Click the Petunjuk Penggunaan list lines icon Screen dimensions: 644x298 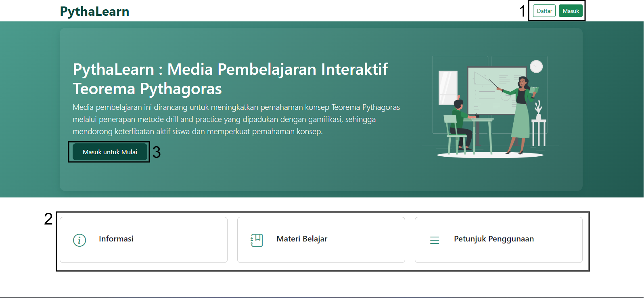(x=435, y=240)
